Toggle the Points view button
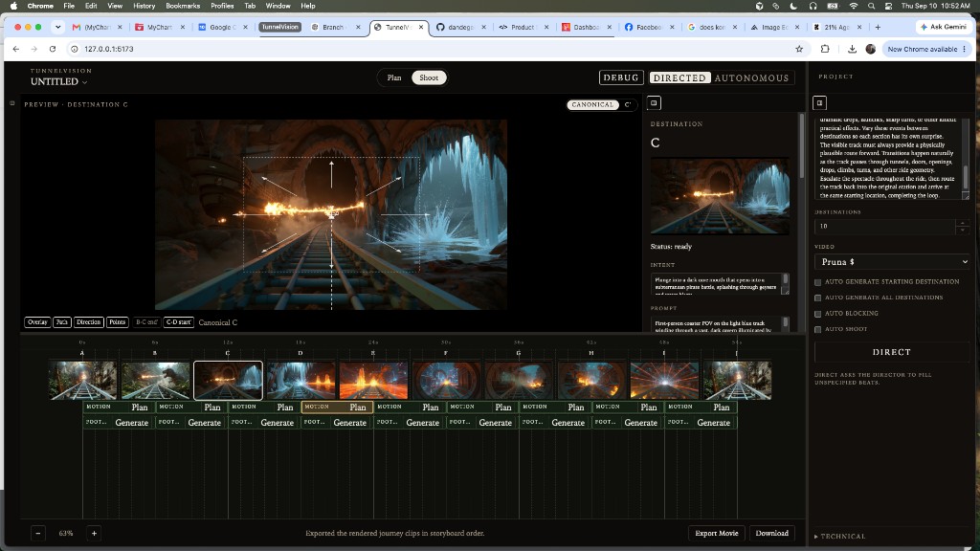This screenshot has width=980, height=551. coord(117,322)
